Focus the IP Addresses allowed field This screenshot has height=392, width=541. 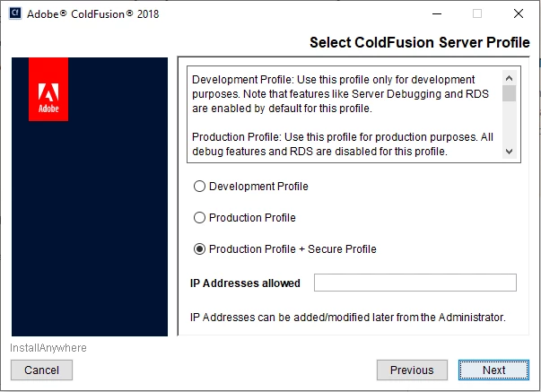[414, 283]
